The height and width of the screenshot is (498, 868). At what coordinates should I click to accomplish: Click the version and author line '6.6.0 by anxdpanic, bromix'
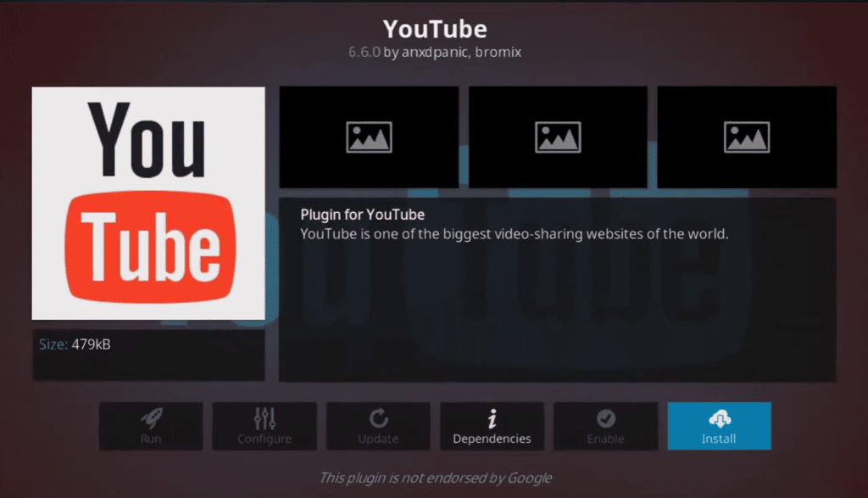tap(435, 52)
